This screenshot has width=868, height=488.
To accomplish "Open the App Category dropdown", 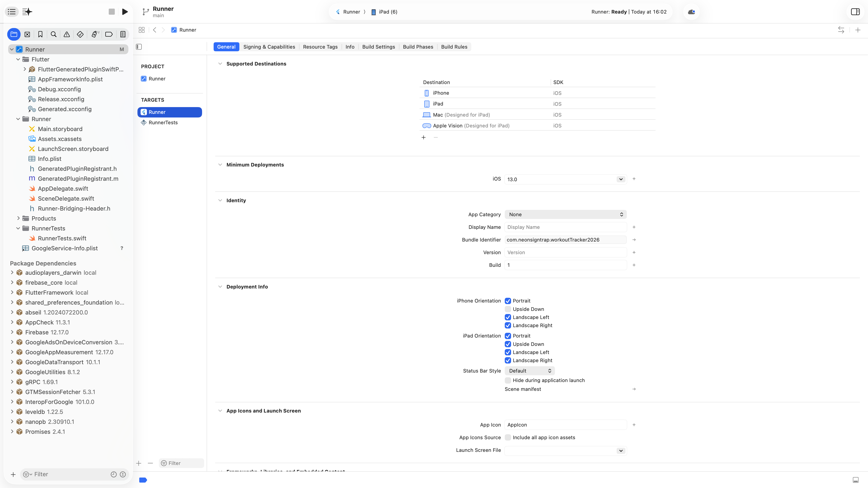I will [x=565, y=215].
